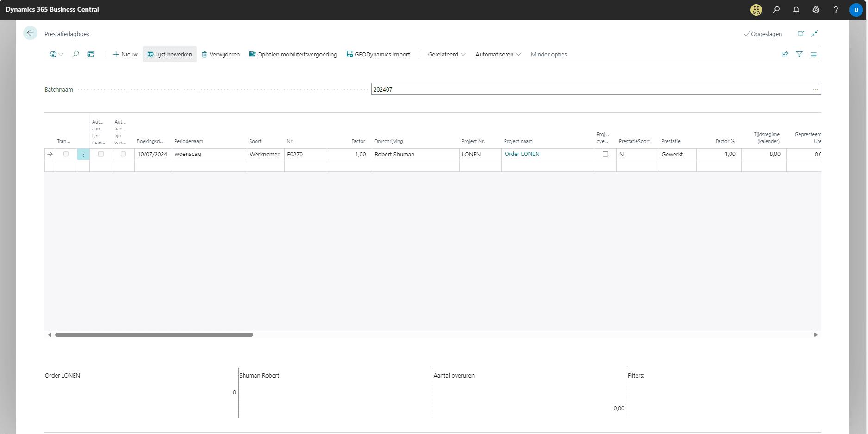Click Ophalen mobiliteitsvergoeding
Image resolution: width=868 pixels, height=434 pixels.
coord(293,54)
